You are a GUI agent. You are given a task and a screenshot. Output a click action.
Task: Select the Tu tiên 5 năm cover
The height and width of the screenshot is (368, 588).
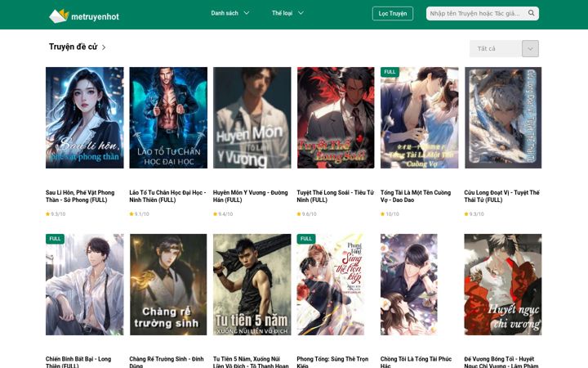[252, 285]
